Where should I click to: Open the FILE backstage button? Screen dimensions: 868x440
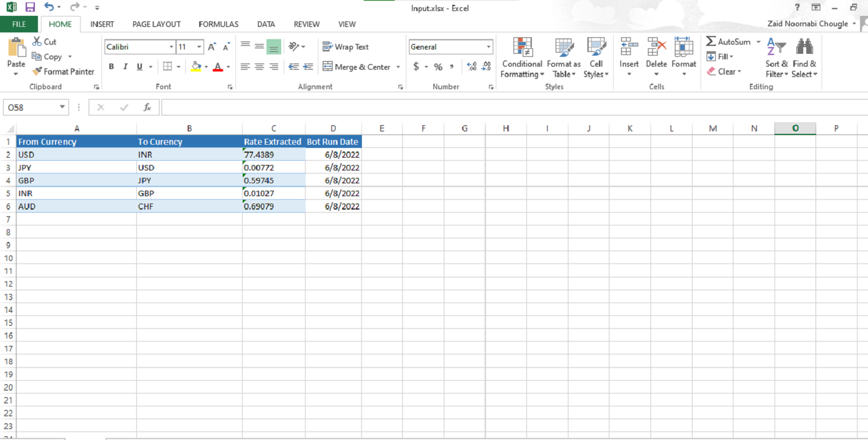19,24
